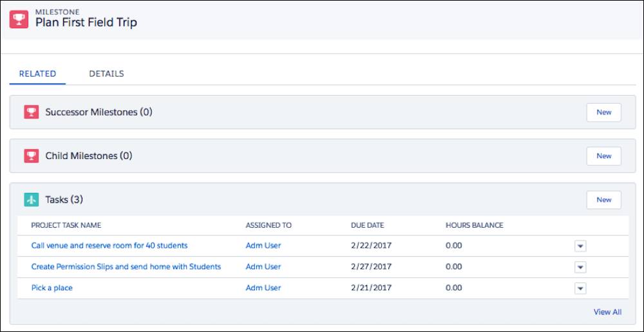Viewport: 644px width, 332px height.
Task: Click the Due Date column header
Action: [x=368, y=225]
